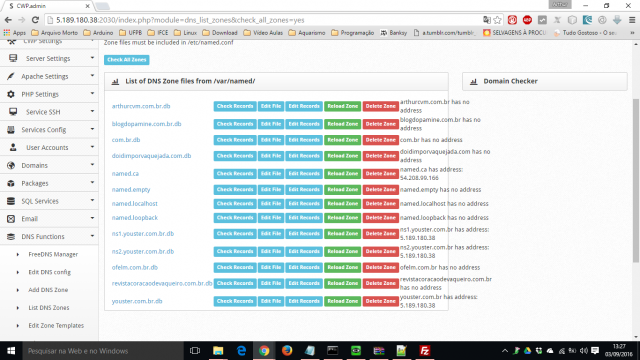Bookmark page with the star icon

point(498,20)
